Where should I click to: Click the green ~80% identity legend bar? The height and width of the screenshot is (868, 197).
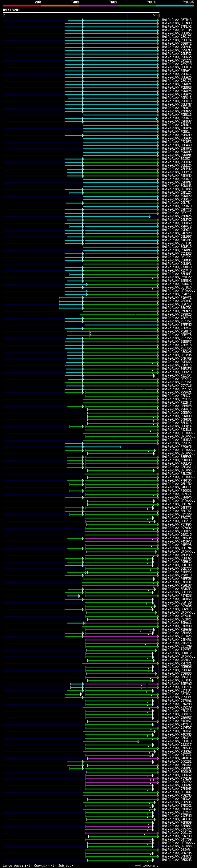[137, 6]
